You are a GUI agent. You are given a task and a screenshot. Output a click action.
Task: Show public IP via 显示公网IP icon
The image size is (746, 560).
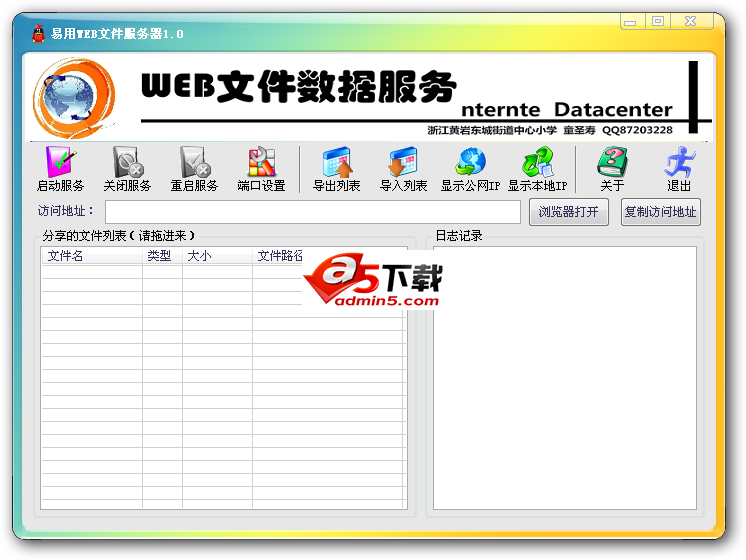[470, 169]
